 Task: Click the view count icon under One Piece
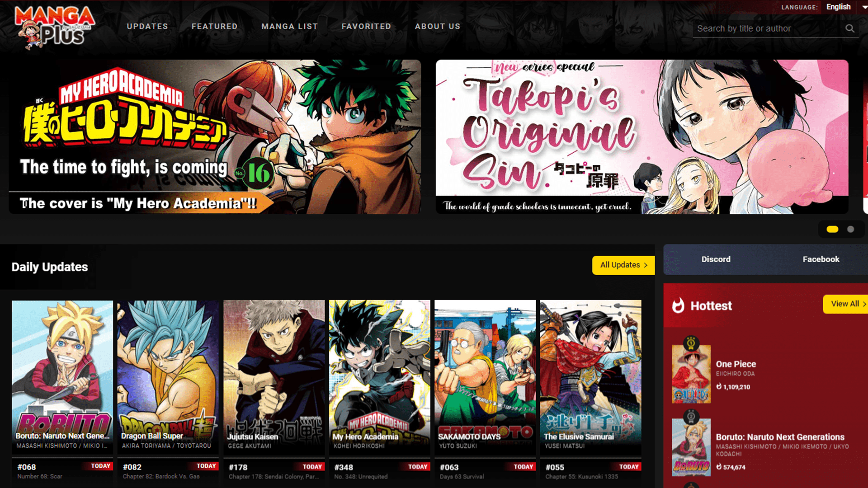click(x=719, y=386)
